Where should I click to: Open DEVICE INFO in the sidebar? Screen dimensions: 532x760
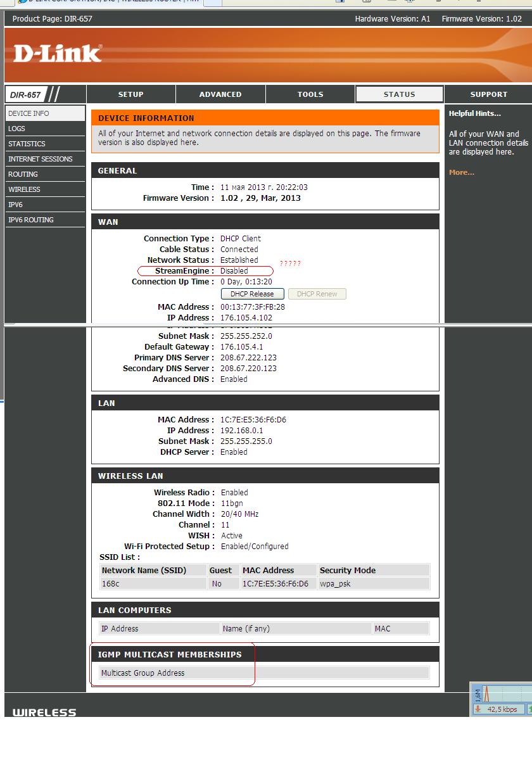(45, 113)
